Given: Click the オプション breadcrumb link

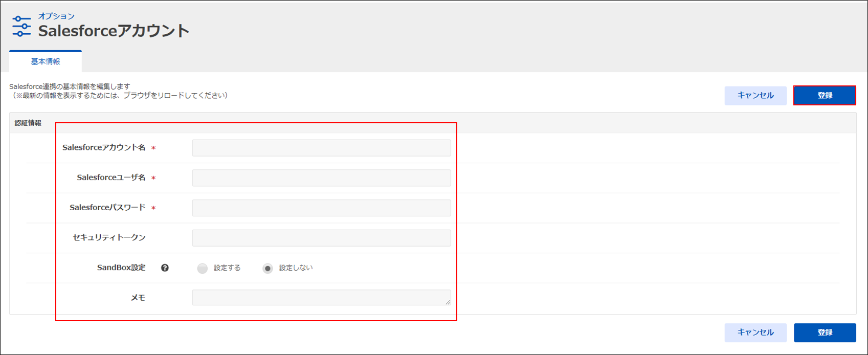Looking at the screenshot, I should (56, 16).
